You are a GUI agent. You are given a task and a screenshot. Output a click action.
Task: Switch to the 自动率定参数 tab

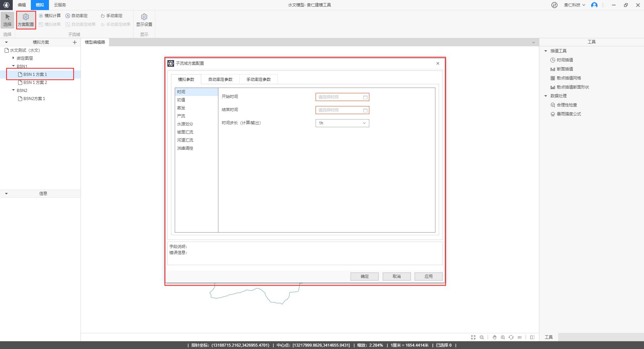pyautogui.click(x=220, y=80)
